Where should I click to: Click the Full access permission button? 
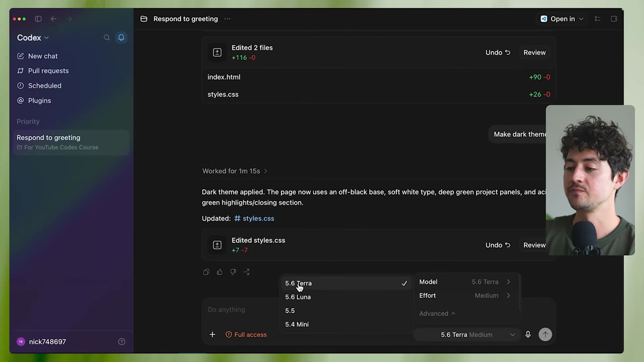point(246,335)
